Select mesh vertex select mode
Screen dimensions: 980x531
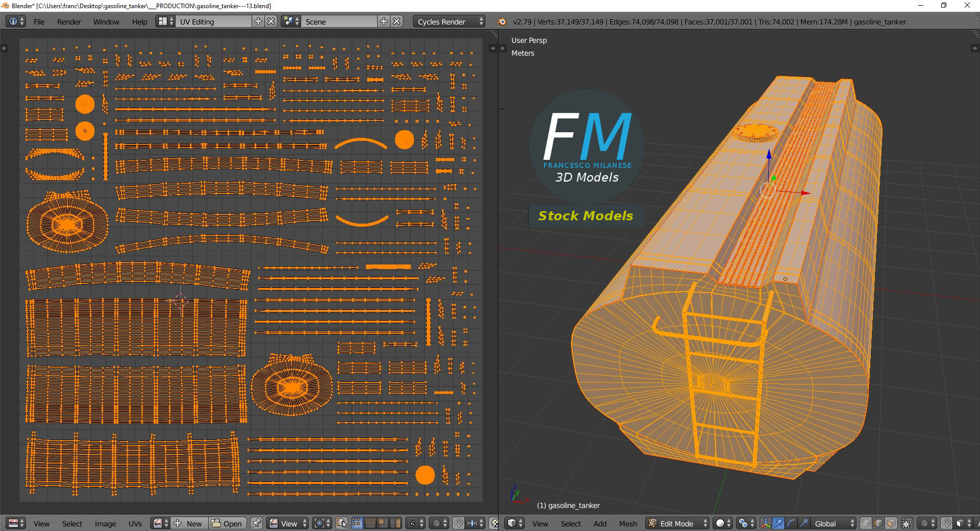click(x=866, y=523)
